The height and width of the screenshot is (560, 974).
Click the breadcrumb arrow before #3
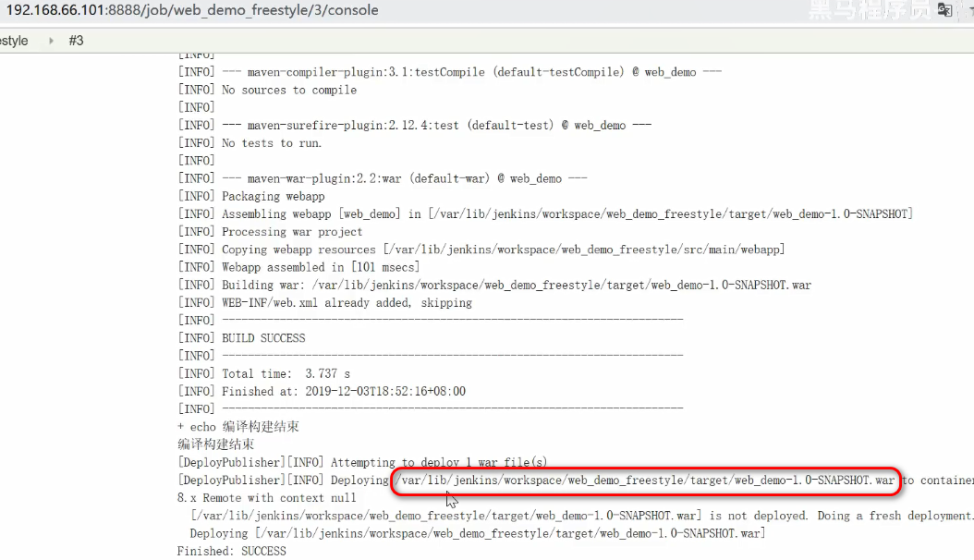(x=51, y=41)
